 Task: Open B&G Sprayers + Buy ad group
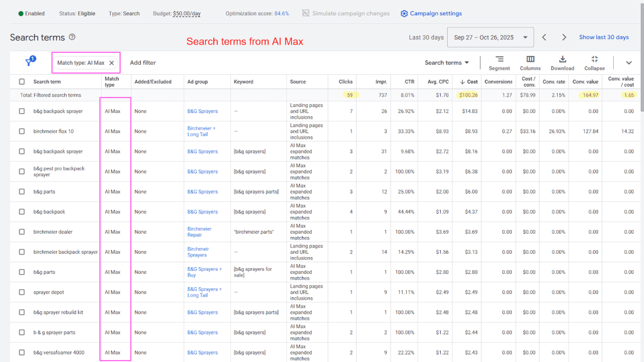coord(204,272)
